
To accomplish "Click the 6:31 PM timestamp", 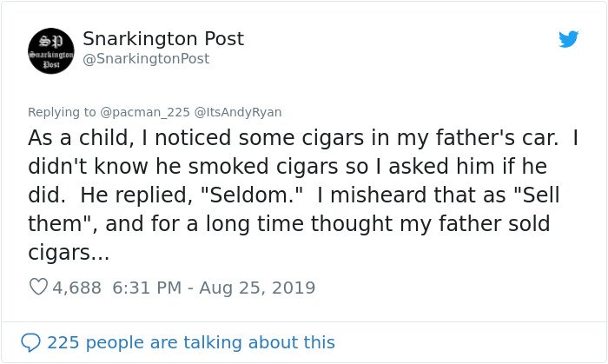I will tap(147, 288).
